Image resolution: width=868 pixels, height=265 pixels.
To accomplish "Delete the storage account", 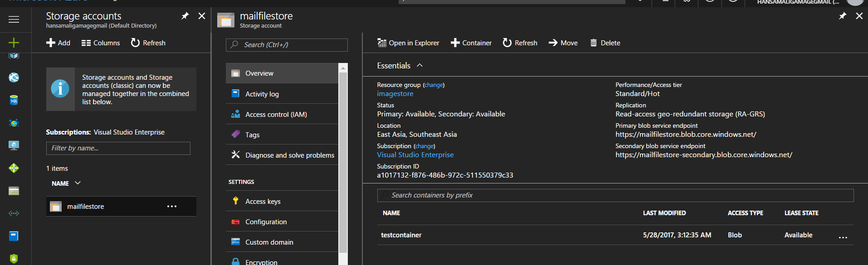I will click(605, 43).
